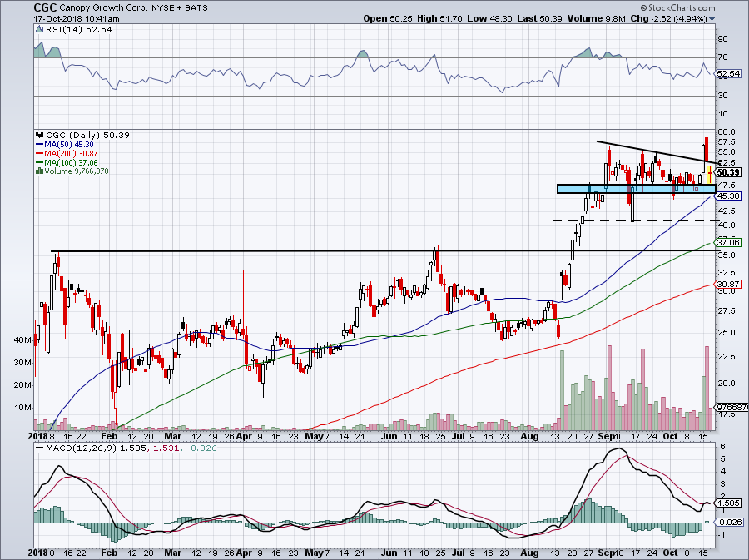Image resolution: width=749 pixels, height=560 pixels.
Task: Click the Last 50.39 header quote
Action: 540,18
